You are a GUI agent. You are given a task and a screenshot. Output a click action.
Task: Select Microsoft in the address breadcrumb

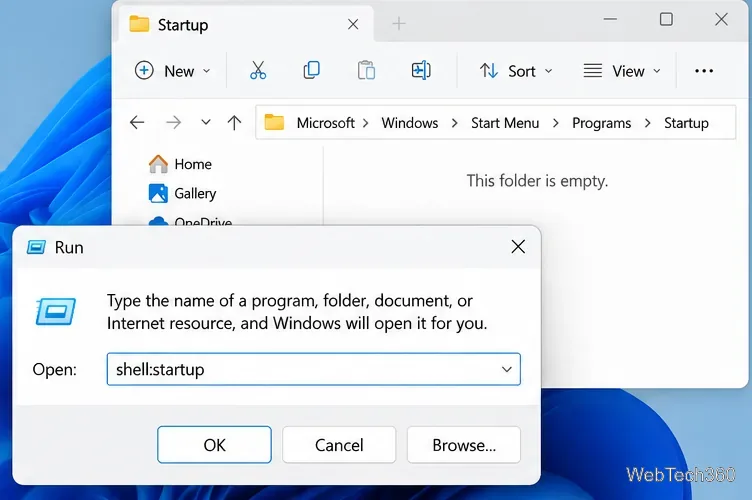click(x=326, y=123)
